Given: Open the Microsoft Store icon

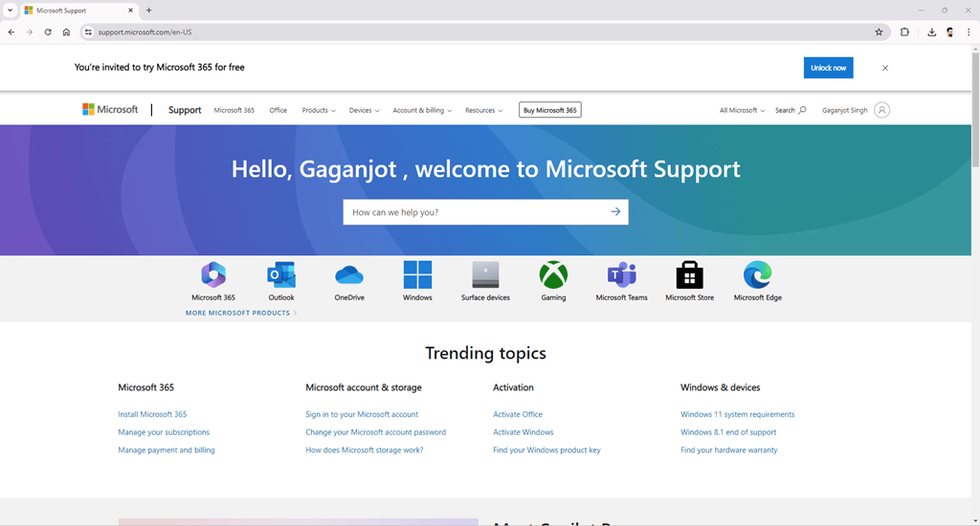Looking at the screenshot, I should (x=689, y=274).
